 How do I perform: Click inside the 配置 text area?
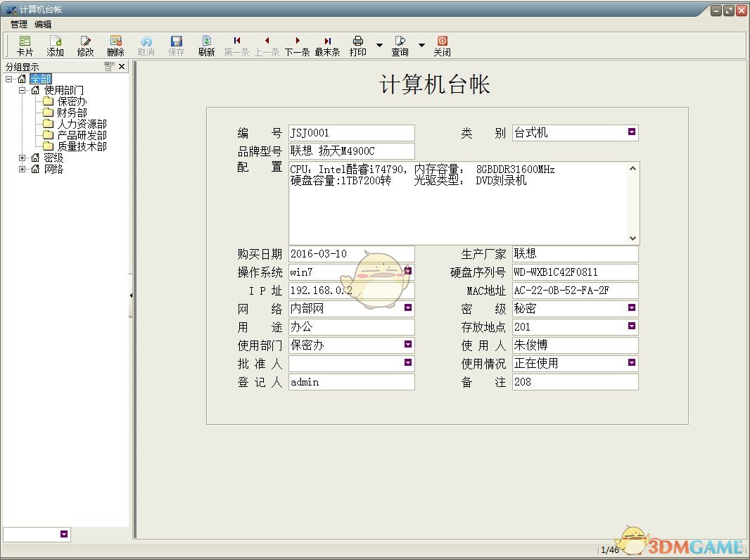[458, 203]
